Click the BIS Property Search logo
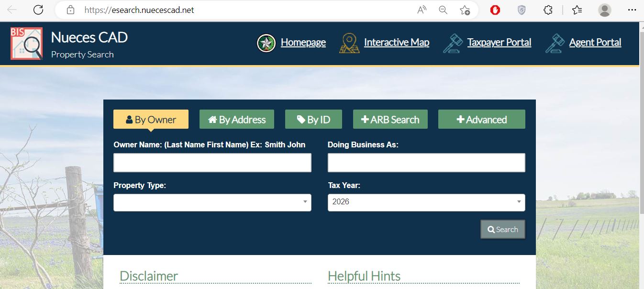The width and height of the screenshot is (644, 289). click(26, 44)
